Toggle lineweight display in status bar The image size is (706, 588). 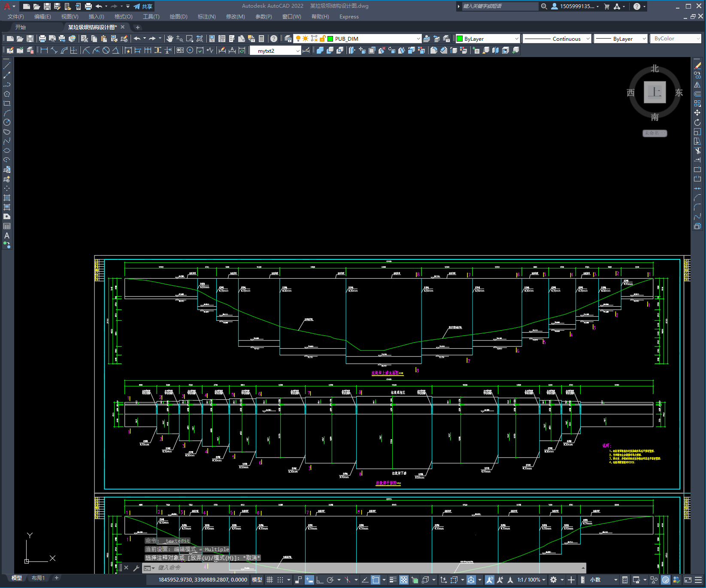point(393,580)
